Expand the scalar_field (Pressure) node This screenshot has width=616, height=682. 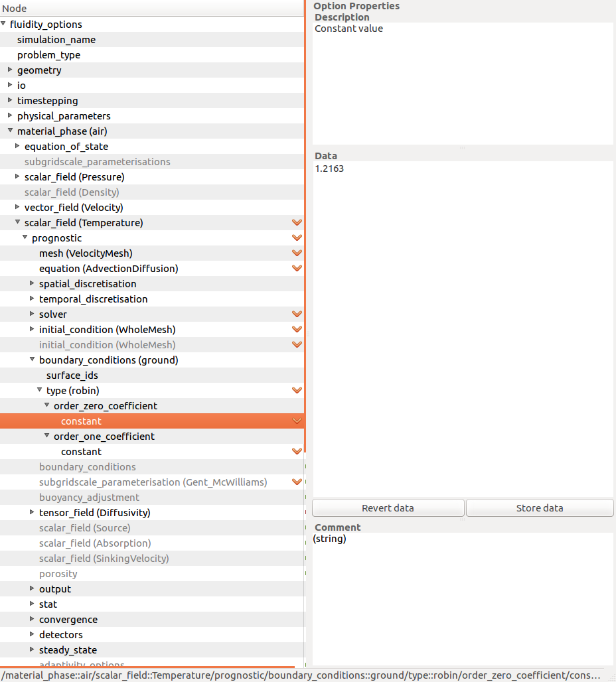click(x=17, y=176)
